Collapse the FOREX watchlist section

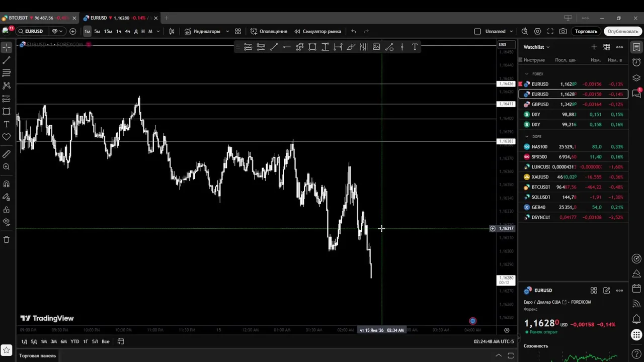click(x=527, y=74)
